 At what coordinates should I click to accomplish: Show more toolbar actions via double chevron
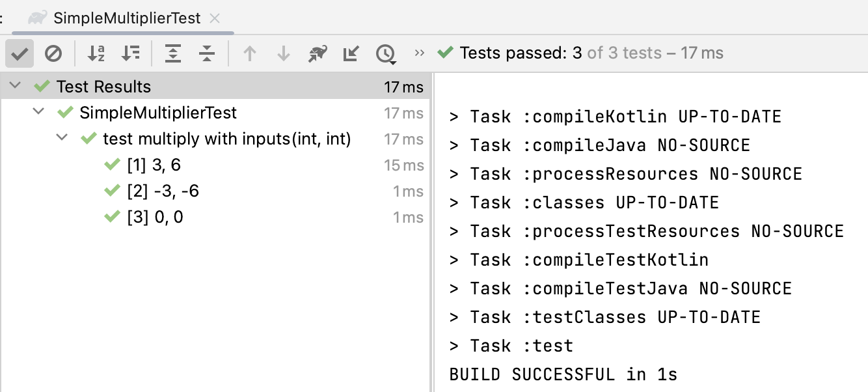(x=420, y=53)
